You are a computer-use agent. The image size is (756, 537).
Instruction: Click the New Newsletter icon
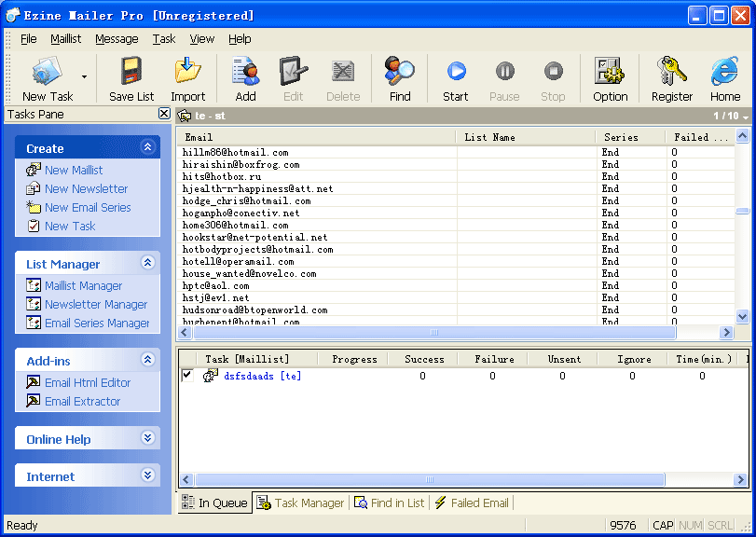[34, 188]
